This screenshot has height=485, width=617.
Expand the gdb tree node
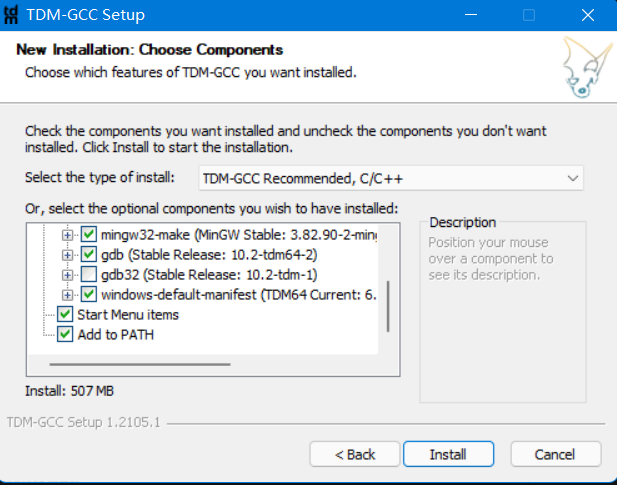click(x=68, y=255)
